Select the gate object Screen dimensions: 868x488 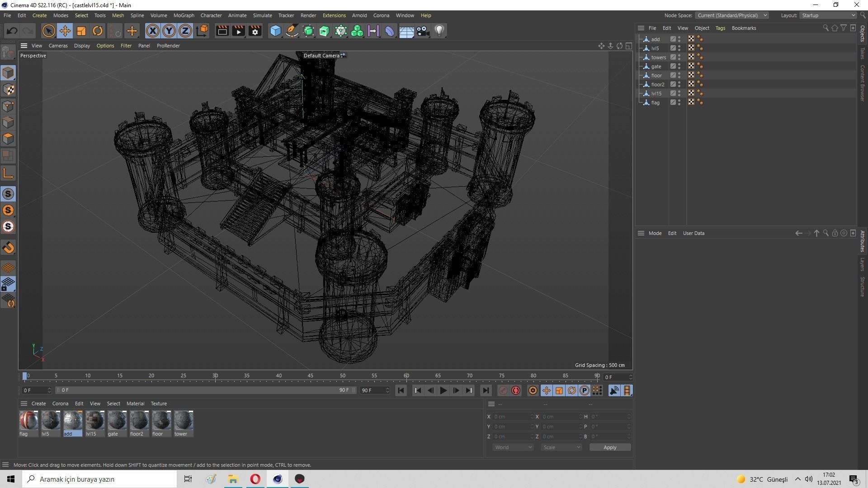(656, 66)
